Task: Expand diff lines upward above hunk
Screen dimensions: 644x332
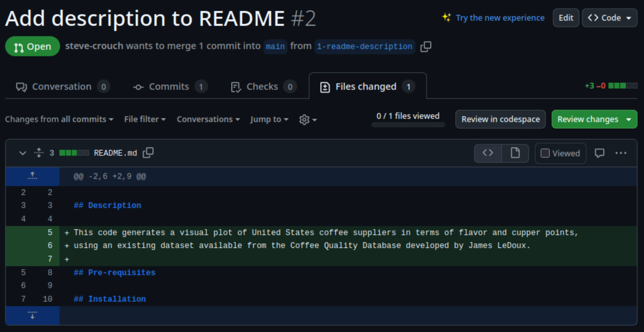Action: [32, 176]
